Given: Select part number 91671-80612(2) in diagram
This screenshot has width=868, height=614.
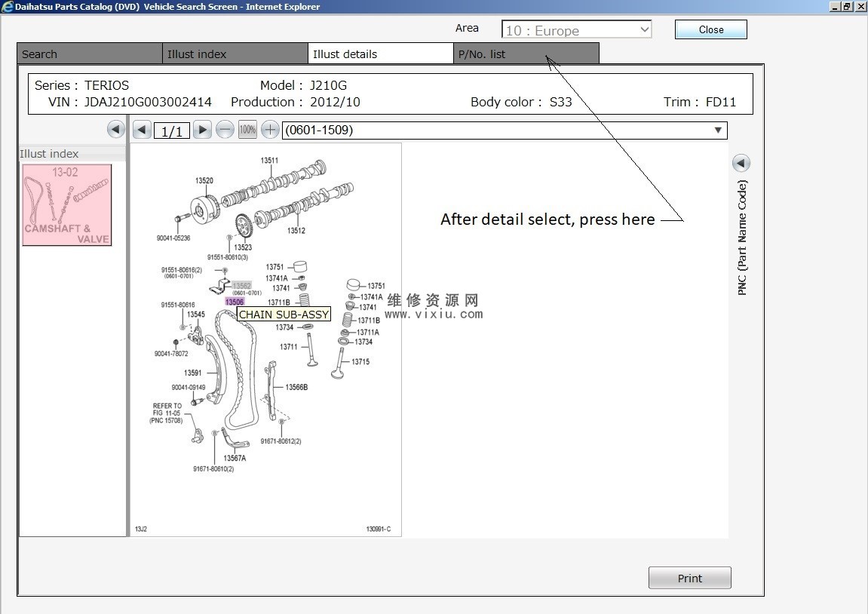Looking at the screenshot, I should click(x=281, y=441).
